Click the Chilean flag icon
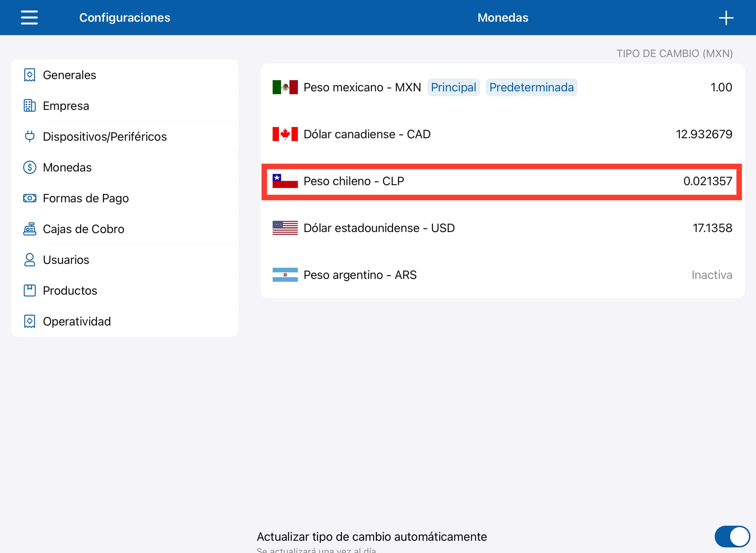The height and width of the screenshot is (553, 756). click(x=285, y=181)
